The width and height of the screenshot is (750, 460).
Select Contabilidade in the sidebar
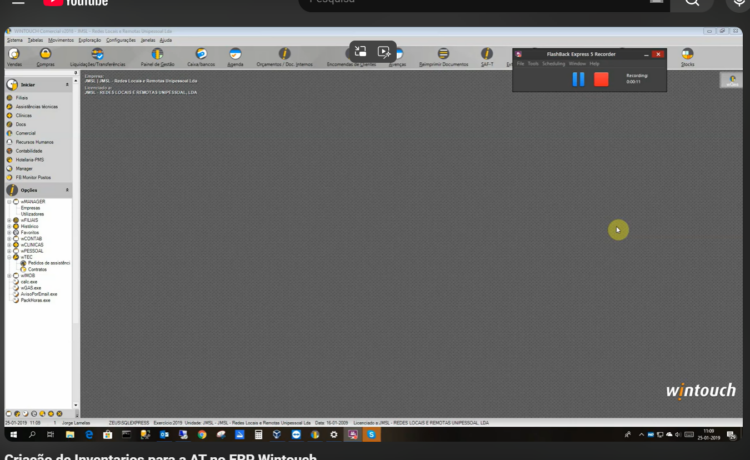(30, 151)
